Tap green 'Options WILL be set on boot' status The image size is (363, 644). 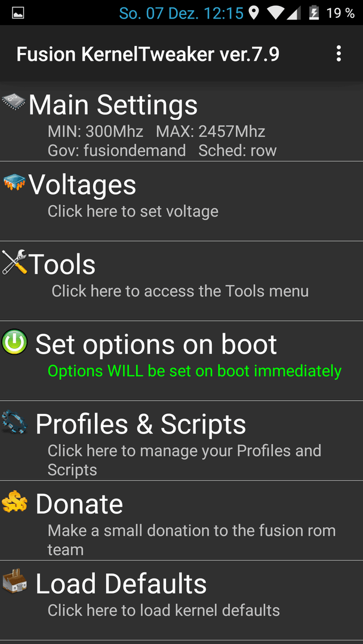coord(195,371)
